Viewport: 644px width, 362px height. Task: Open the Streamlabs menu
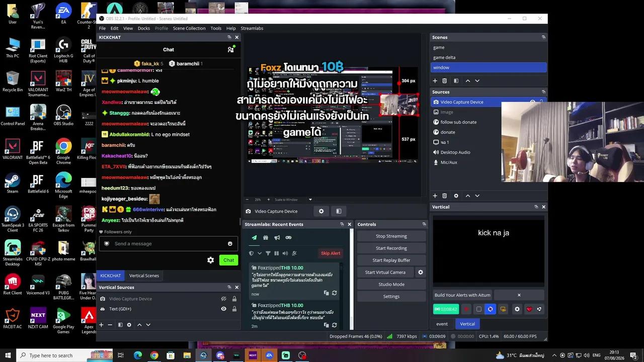[x=252, y=29]
